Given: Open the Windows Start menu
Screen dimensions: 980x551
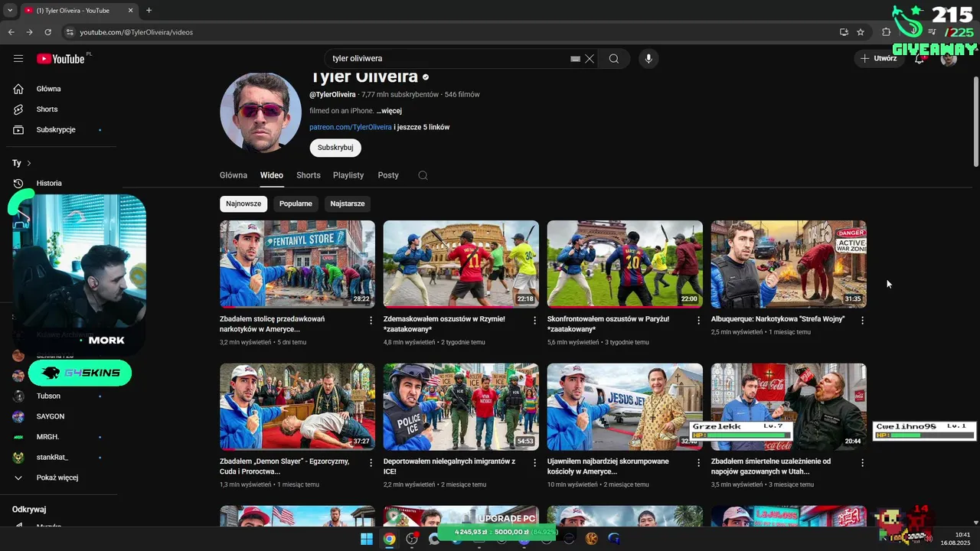Looking at the screenshot, I should 367,539.
